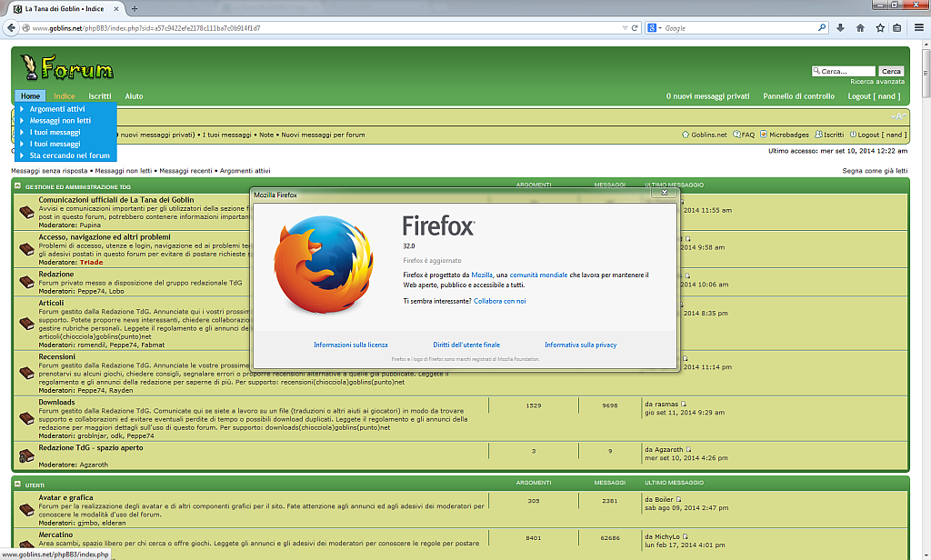Click the Cerca search button

891,71
